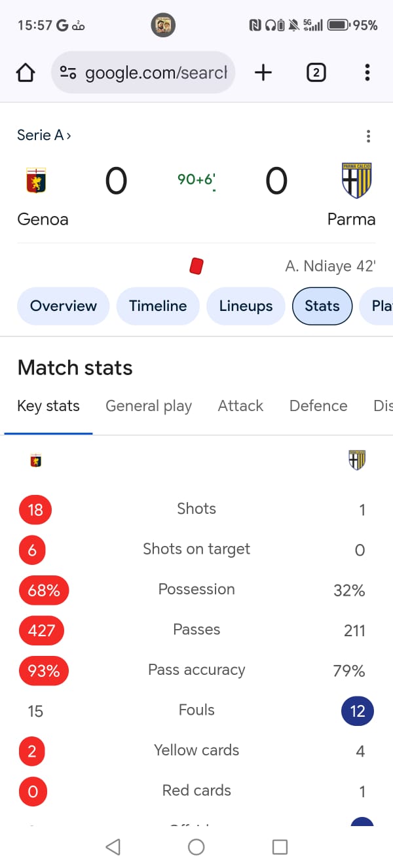Open Chrome three-dot overflow menu
This screenshot has height=868, width=393.
367,73
